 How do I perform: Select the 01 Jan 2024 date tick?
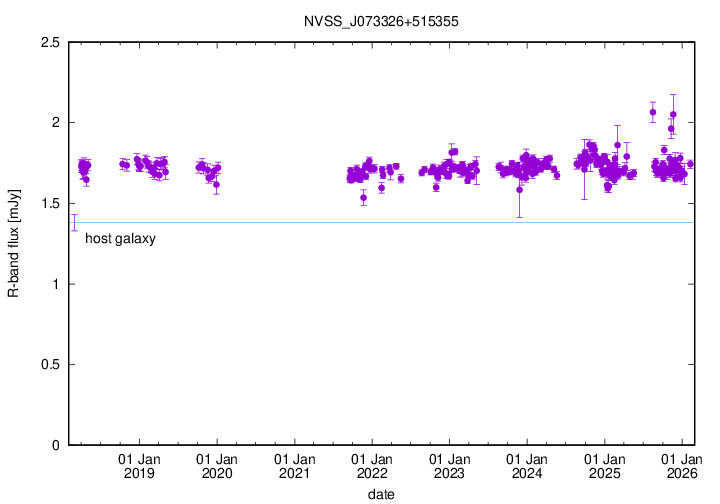tap(526, 464)
